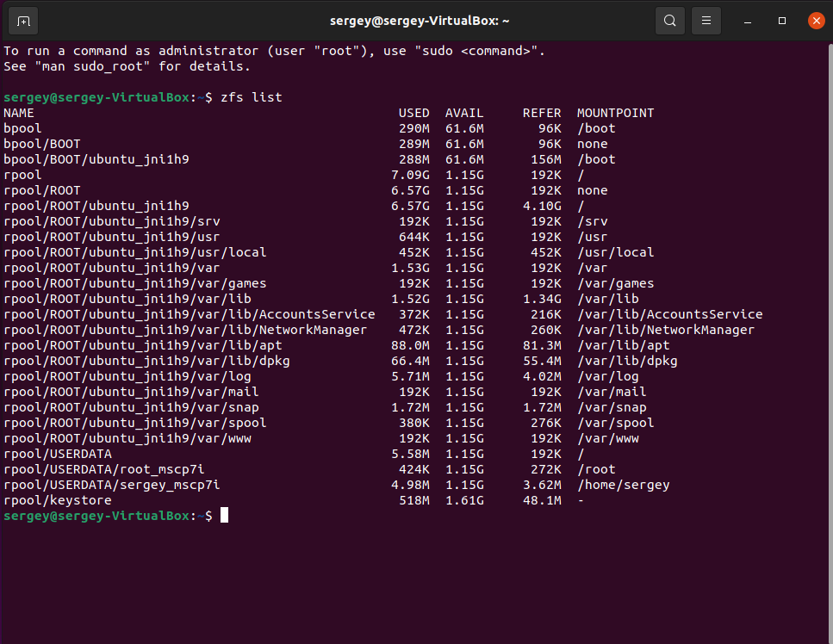Image resolution: width=833 pixels, height=644 pixels.
Task: Click the 'rpool/ROOT/ubuntu_jni1h9/var/snap' dataset name
Action: pos(131,407)
